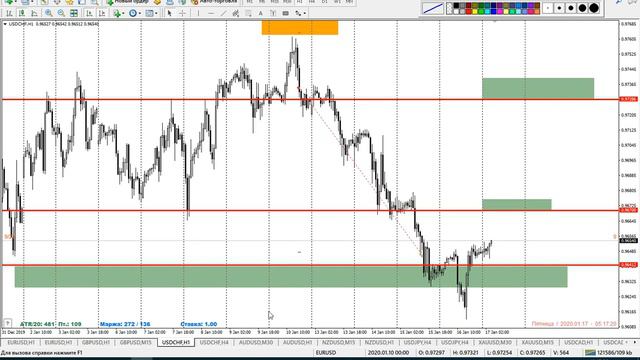Choose the largest pen dot size

tap(594, 8)
